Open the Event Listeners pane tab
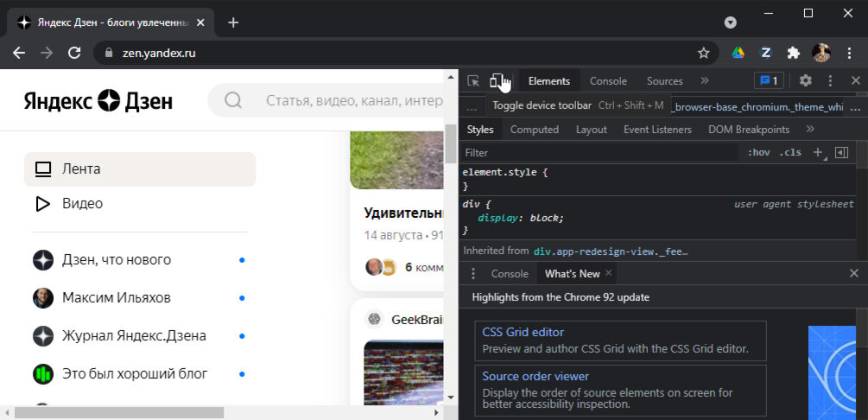868x420 pixels. point(657,129)
